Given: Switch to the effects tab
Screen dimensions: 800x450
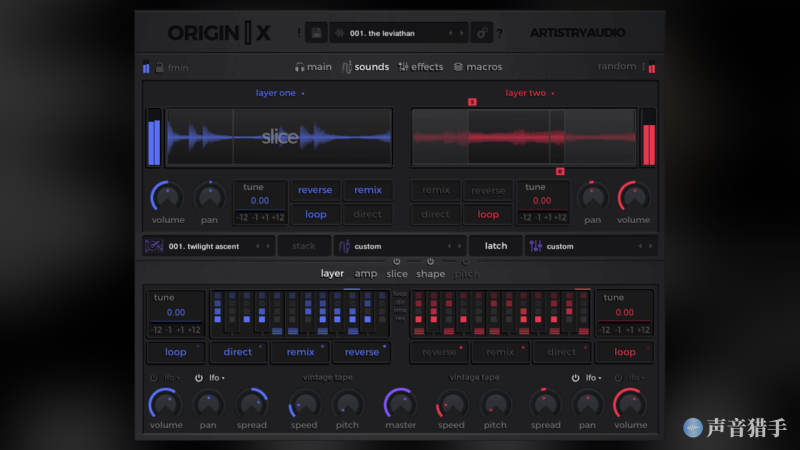Looking at the screenshot, I should click(x=421, y=67).
